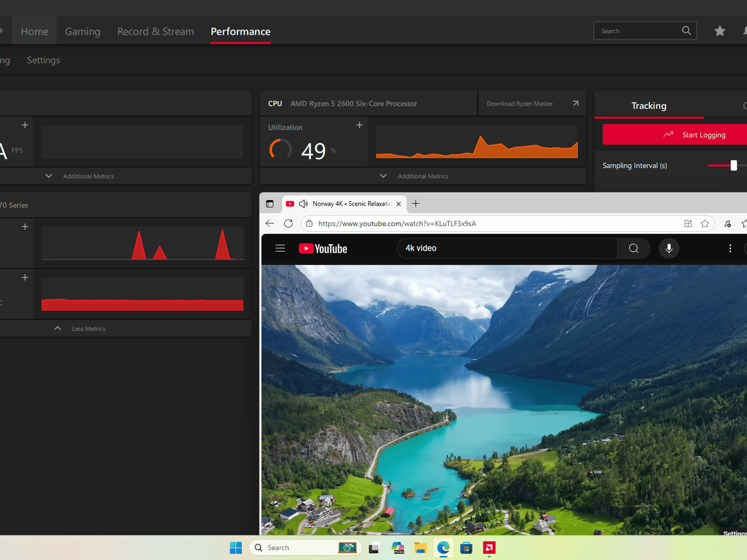This screenshot has width=747, height=560.
Task: Add CPU Utilization metric with plus icon
Action: tap(359, 125)
